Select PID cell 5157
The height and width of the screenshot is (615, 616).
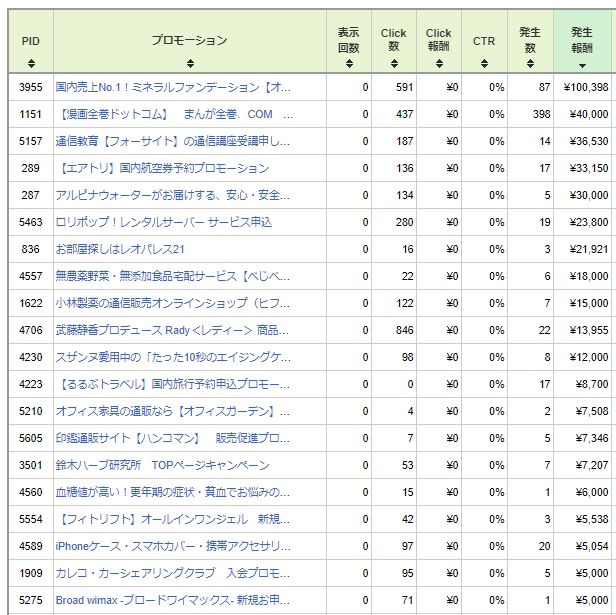(x=31, y=141)
